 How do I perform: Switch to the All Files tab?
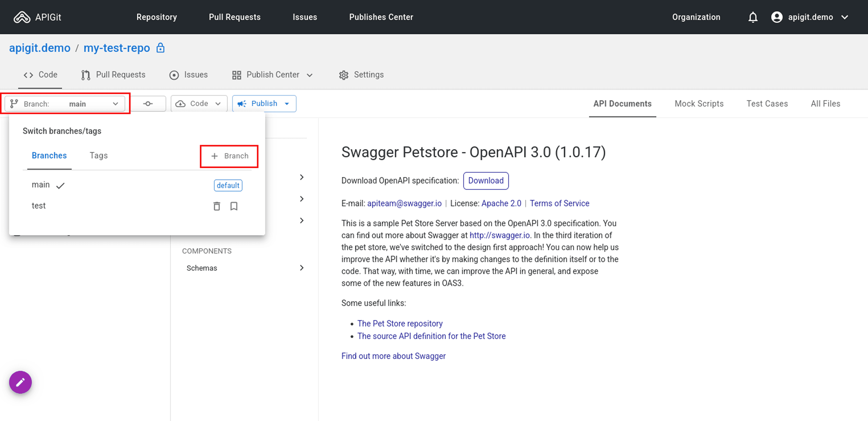coord(825,104)
